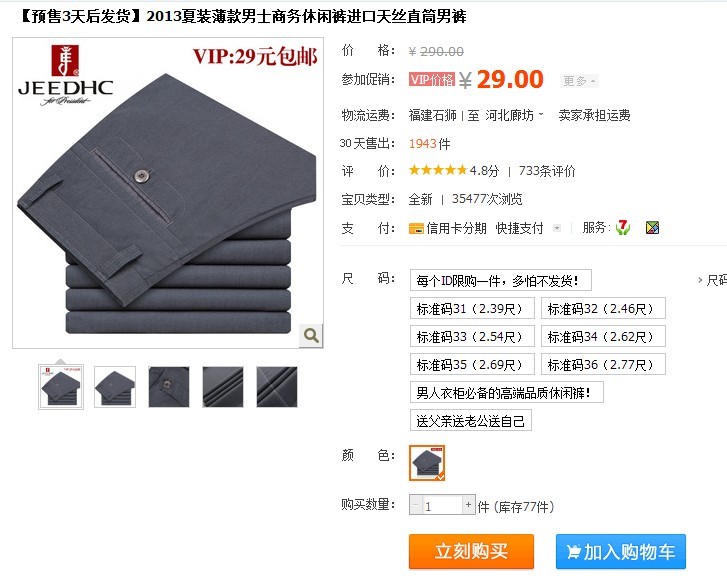This screenshot has width=727, height=576.
Task: Select size 标准码31 (2.39尺)
Action: click(472, 308)
